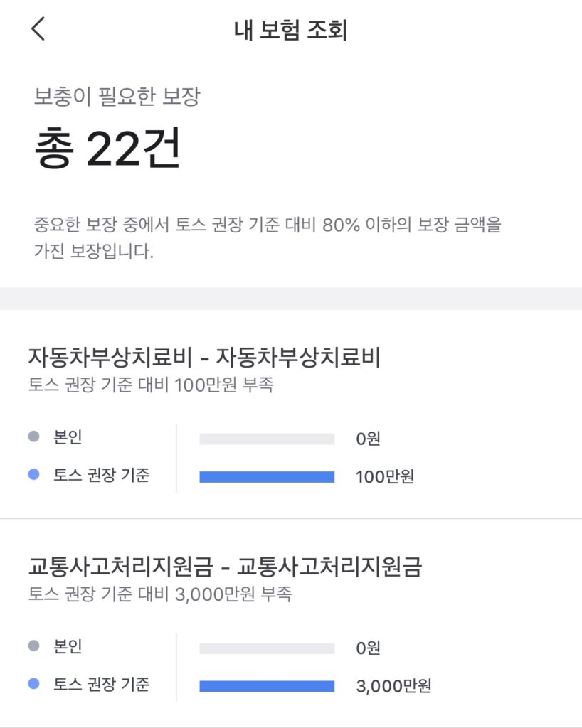Open the 교통사고처리지원금 coverage item title

click(225, 566)
